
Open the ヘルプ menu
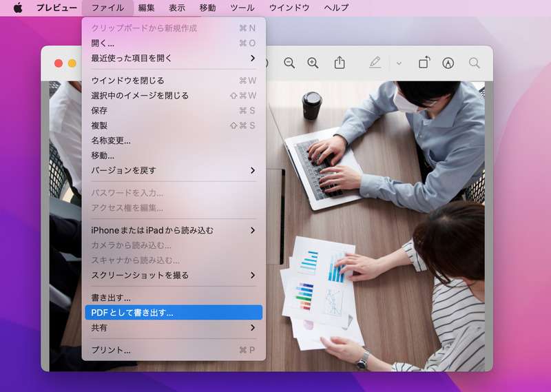pos(336,8)
